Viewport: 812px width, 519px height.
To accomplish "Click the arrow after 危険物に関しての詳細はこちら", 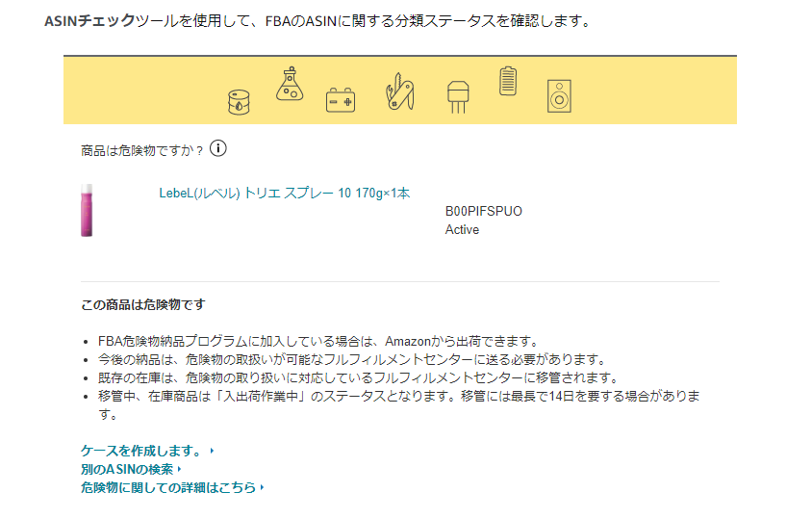I will (x=263, y=487).
